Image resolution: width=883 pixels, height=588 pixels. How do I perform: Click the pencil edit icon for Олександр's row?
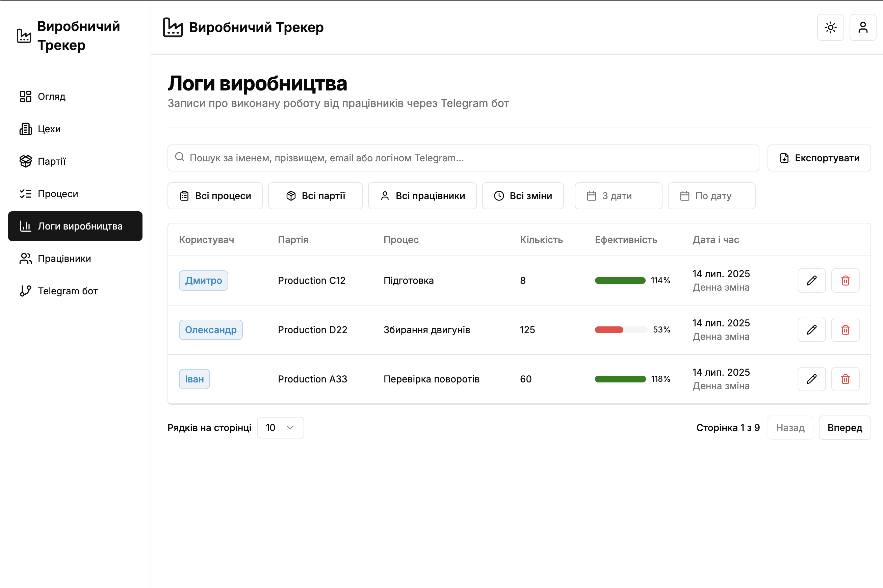coord(811,330)
